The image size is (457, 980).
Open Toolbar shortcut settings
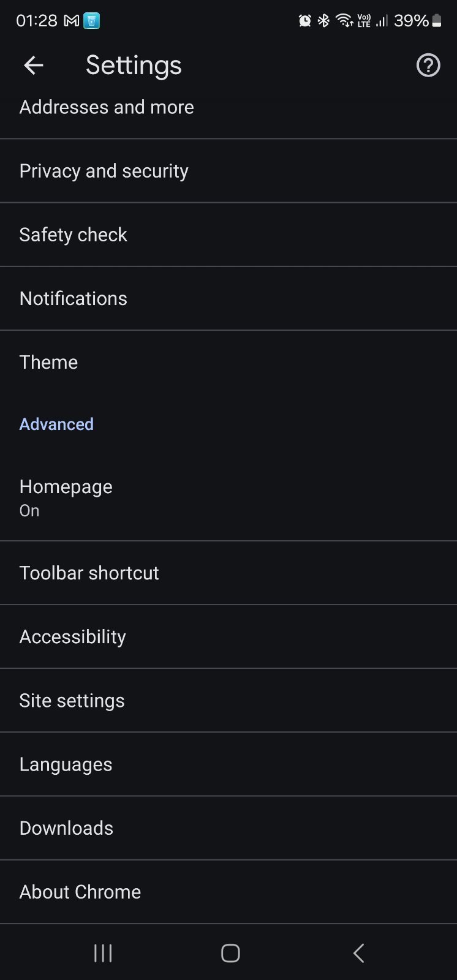(89, 573)
